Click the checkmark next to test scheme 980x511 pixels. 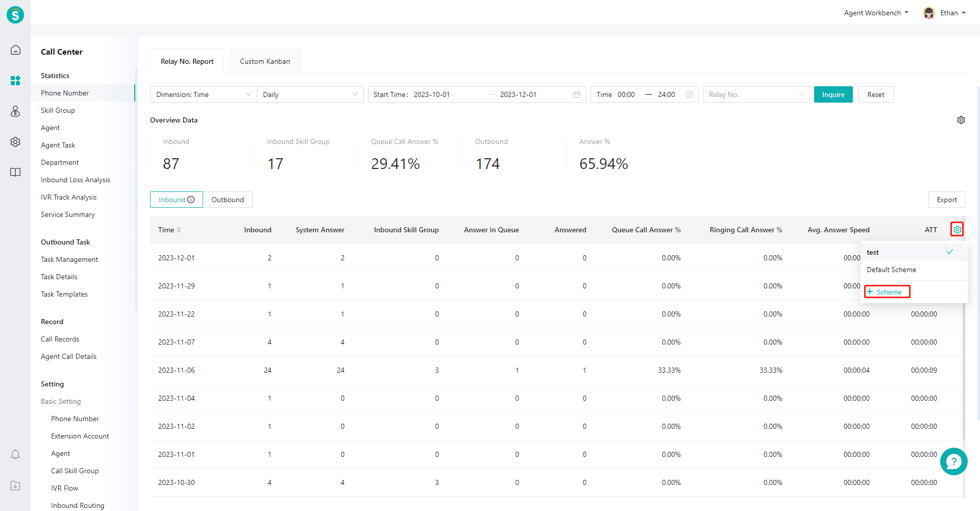click(950, 252)
